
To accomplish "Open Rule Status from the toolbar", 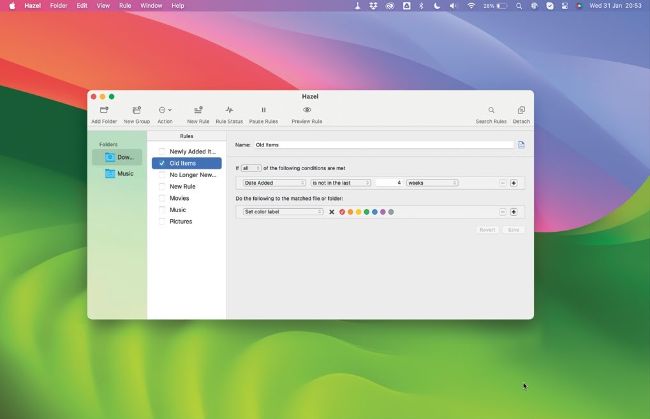I will (229, 110).
